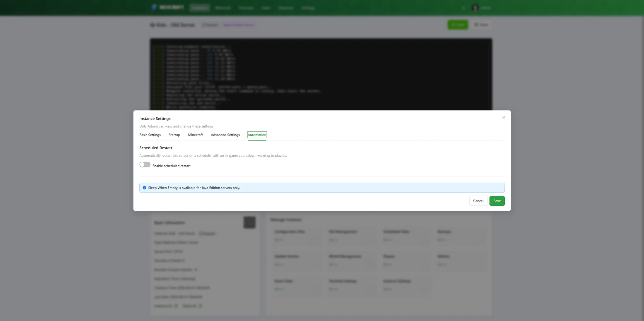This screenshot has width=644, height=321.
Task: Switch to the Startup tab
Action: [174, 135]
